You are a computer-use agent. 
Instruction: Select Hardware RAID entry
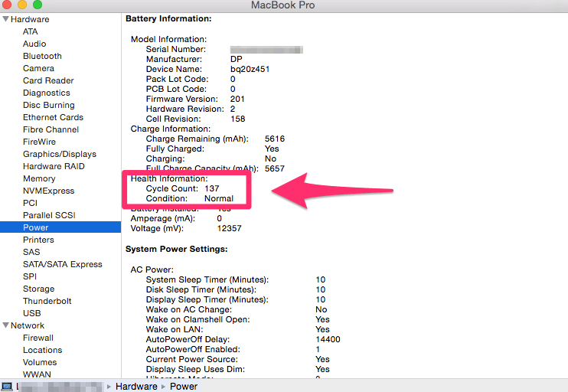coord(54,166)
